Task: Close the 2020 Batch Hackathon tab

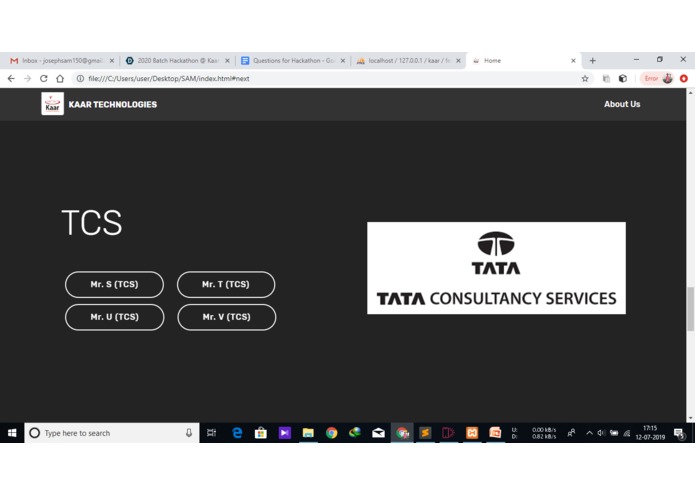Action: (x=227, y=61)
